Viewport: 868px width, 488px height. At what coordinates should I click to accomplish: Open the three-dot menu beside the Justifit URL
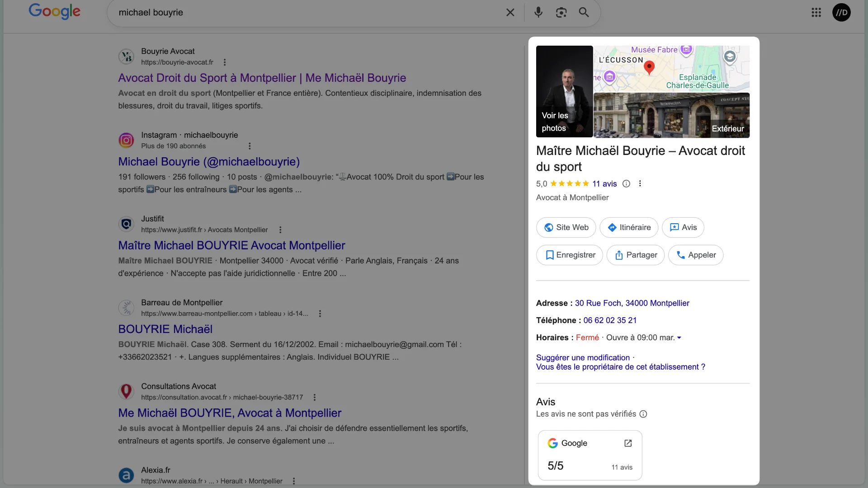point(280,230)
